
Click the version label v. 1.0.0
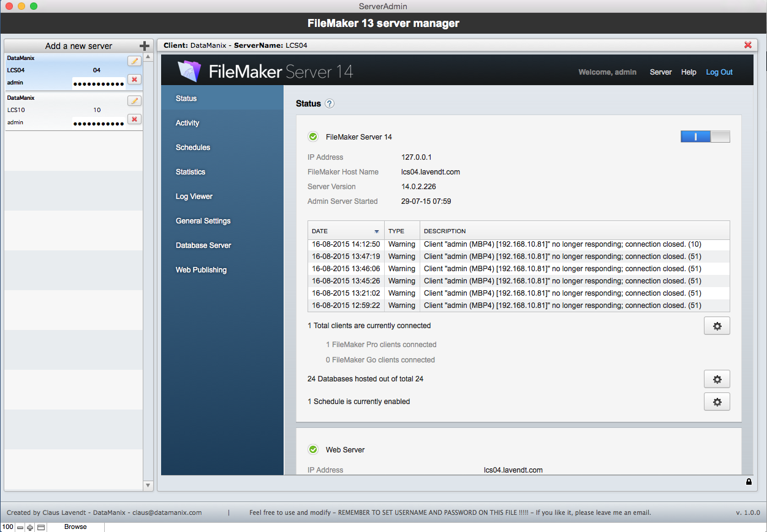pyautogui.click(x=747, y=512)
